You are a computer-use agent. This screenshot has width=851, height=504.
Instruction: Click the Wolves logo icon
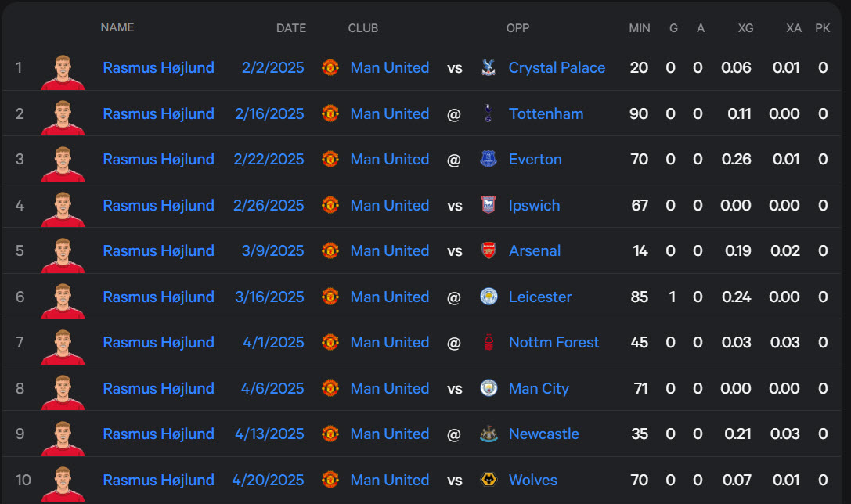coord(489,480)
